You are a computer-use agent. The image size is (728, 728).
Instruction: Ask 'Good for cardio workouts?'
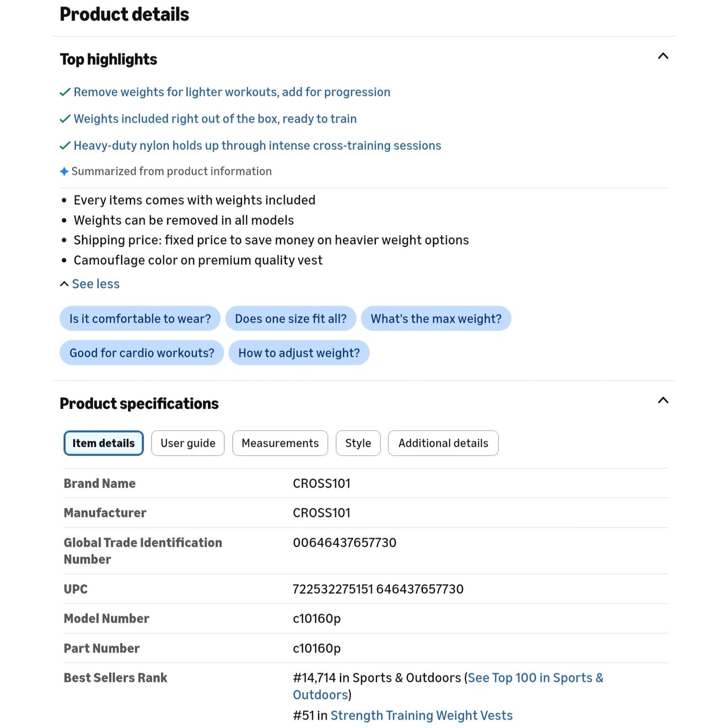[x=142, y=353]
